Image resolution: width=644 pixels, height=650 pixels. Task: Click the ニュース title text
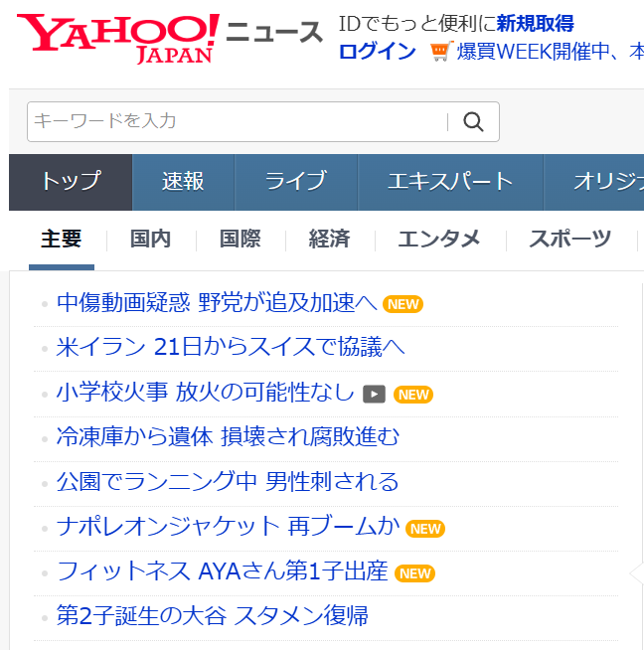274,33
